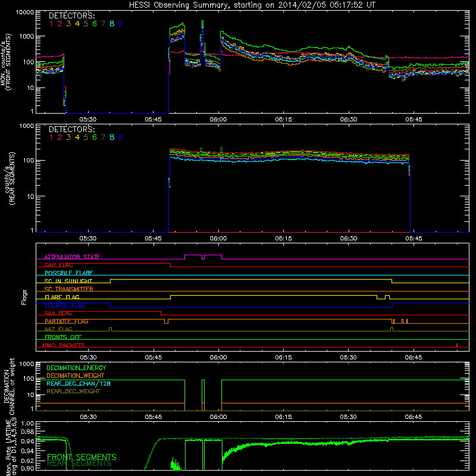Select detector 2 in the front segments legend

click(60, 24)
